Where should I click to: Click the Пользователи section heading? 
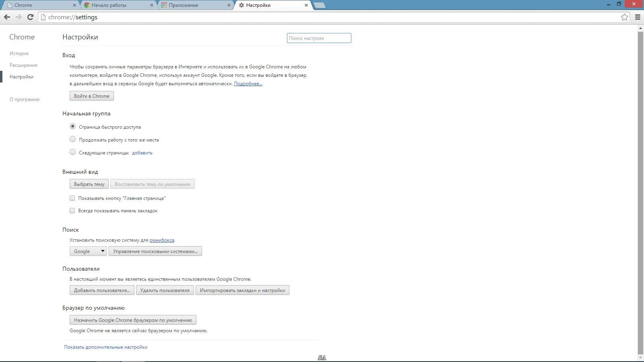(81, 269)
